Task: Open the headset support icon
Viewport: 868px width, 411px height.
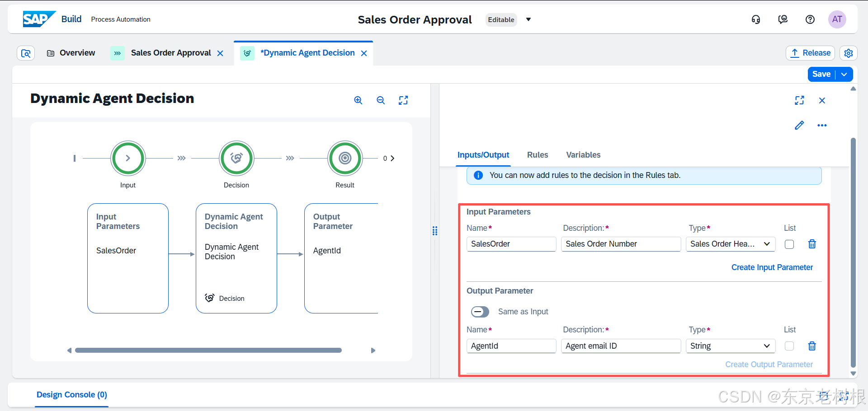Action: click(x=756, y=19)
